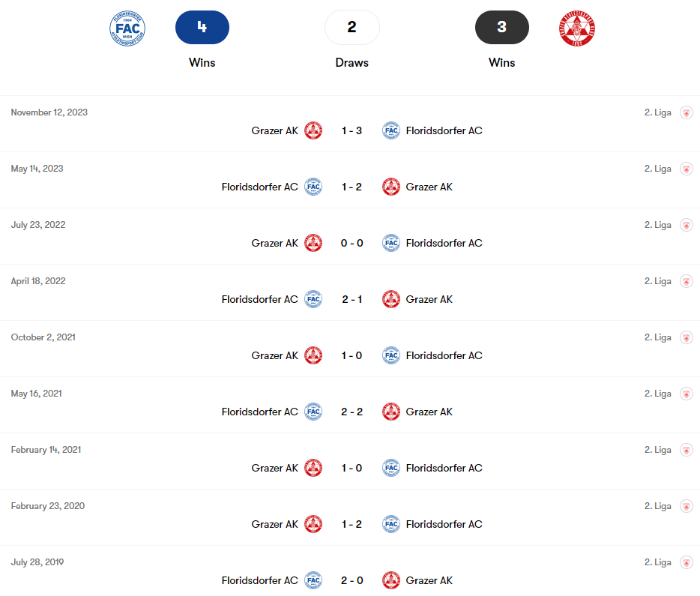Click the 2. Liga league icon for February 23, 2020
Viewport: 700px width, 596px height.
tap(687, 506)
